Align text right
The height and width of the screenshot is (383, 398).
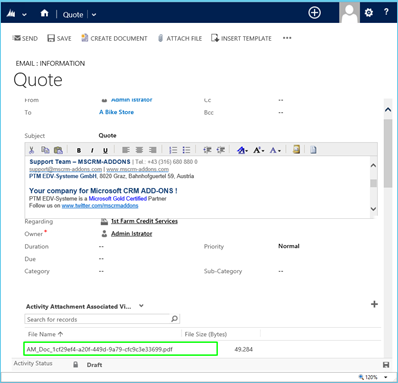[153, 150]
